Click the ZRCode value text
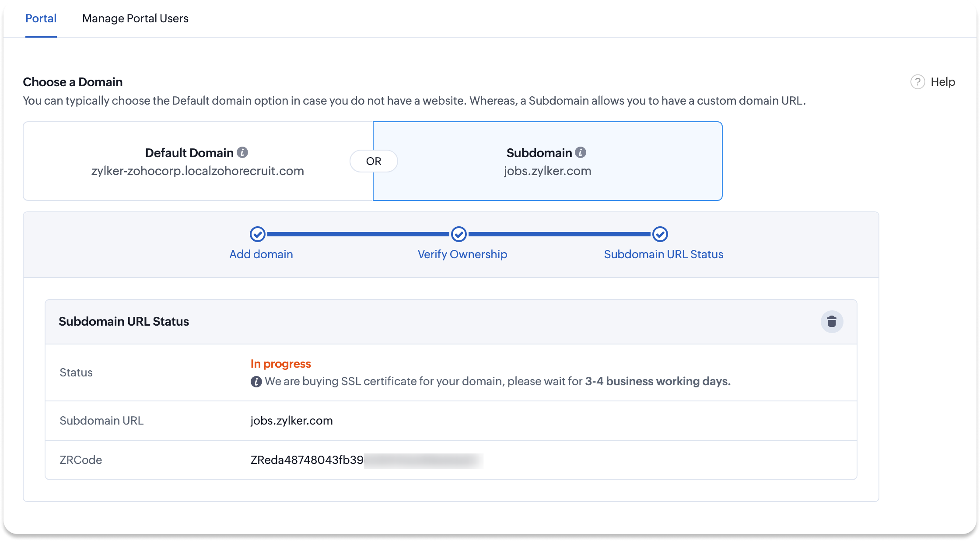The image size is (980, 541). [307, 460]
